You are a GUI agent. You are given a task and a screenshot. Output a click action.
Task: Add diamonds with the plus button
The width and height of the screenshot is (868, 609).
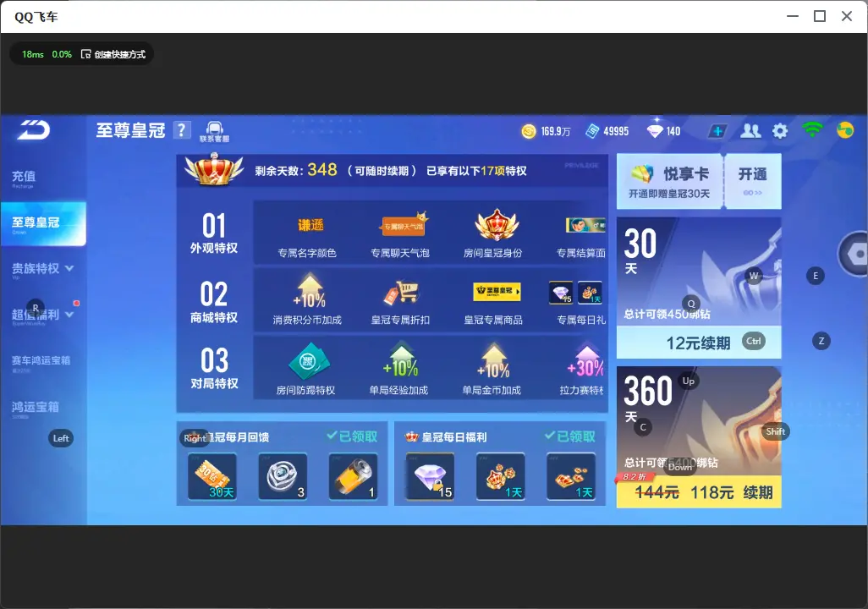pos(717,131)
